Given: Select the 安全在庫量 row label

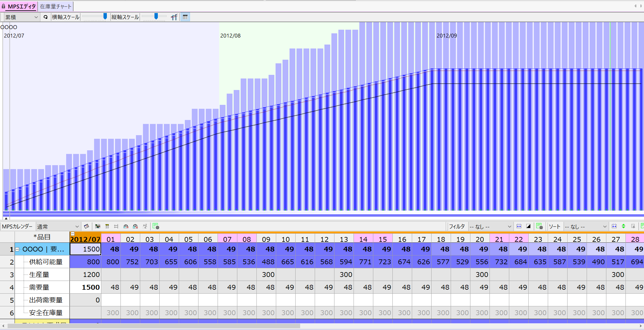Looking at the screenshot, I should coord(46,313).
